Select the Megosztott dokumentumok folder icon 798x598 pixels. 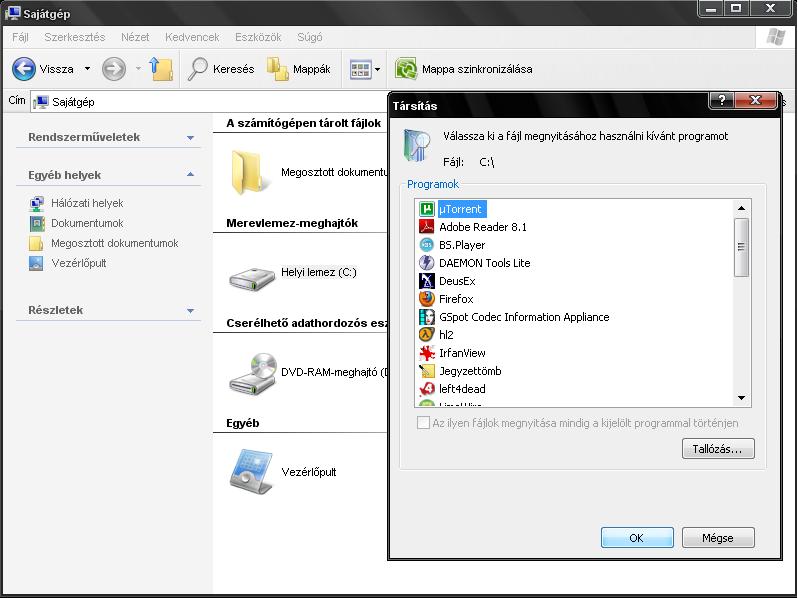click(x=248, y=173)
